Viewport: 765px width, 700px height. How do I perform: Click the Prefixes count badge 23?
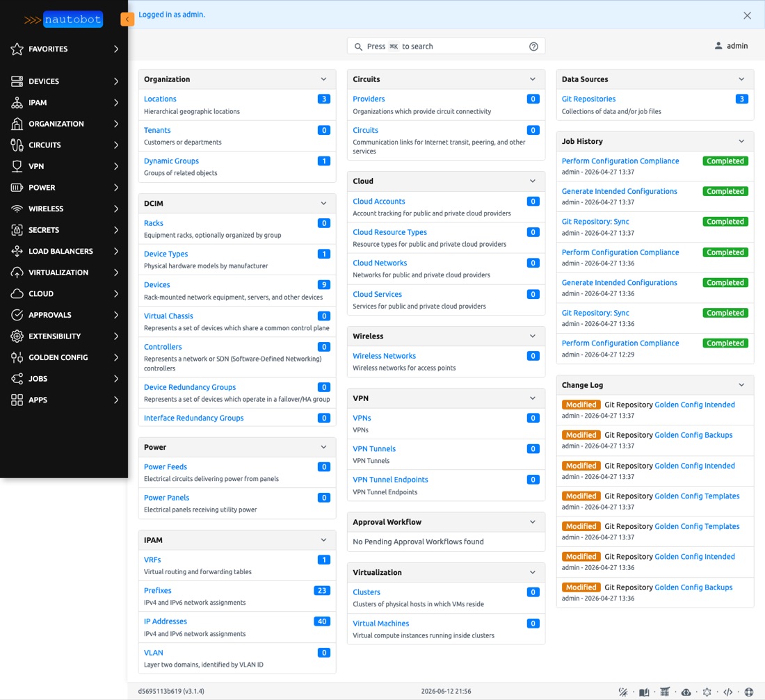(322, 591)
